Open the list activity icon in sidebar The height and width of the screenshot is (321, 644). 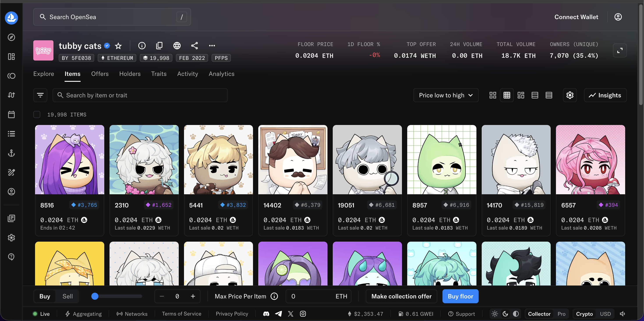click(11, 134)
